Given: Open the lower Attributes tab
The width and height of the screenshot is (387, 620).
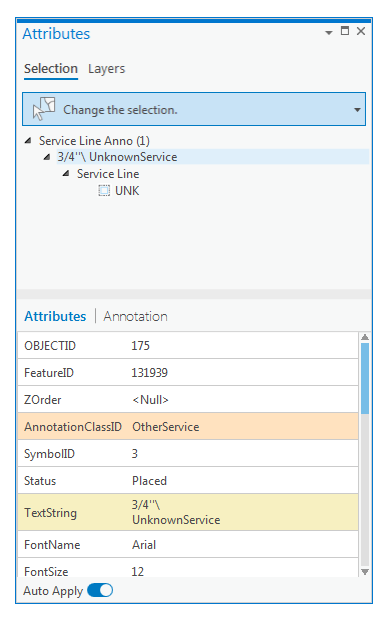Looking at the screenshot, I should 55,316.
